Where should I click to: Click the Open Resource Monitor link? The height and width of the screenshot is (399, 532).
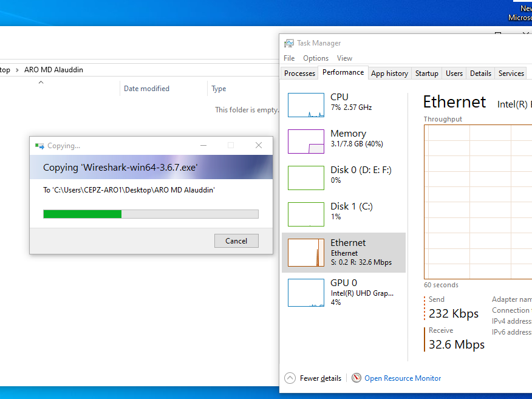tap(403, 378)
